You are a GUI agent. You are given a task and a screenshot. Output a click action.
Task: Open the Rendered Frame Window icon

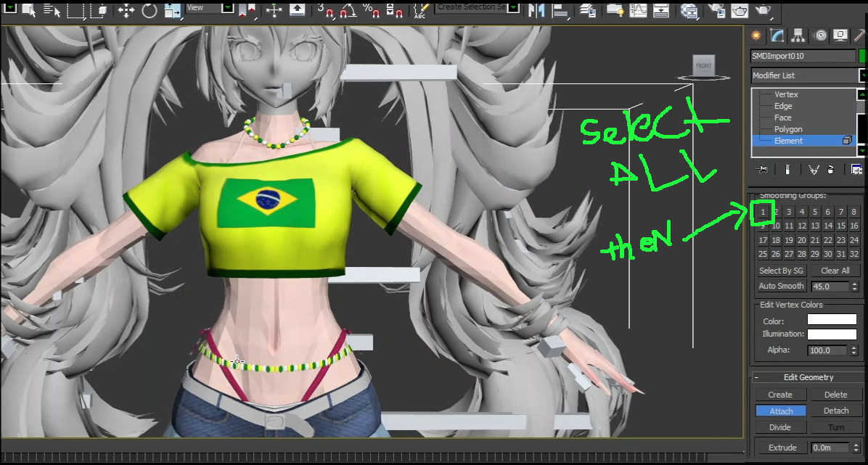pyautogui.click(x=740, y=9)
